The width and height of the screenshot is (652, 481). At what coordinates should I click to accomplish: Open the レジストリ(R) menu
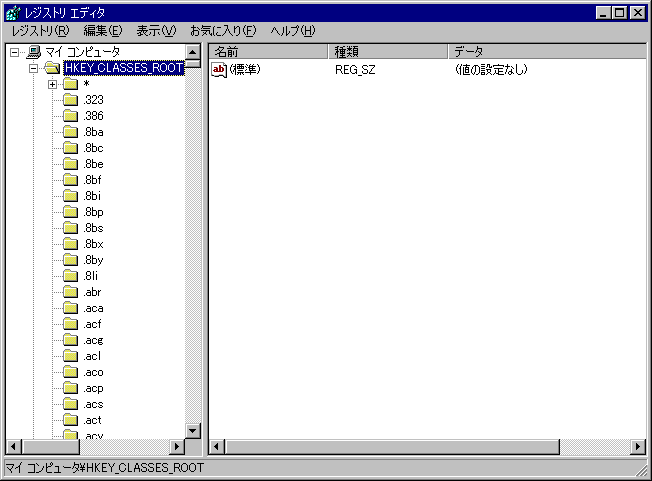tap(40, 31)
